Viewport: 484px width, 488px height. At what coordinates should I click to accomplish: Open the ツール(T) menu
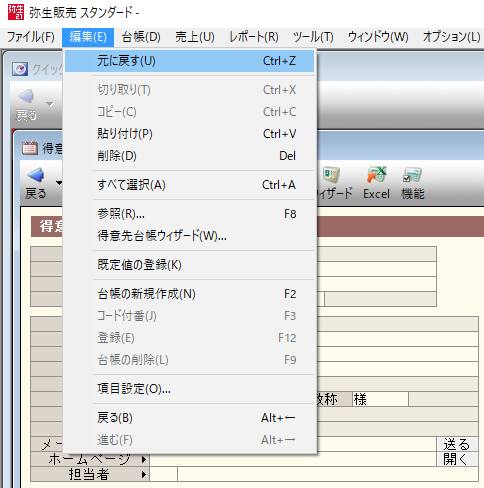(x=313, y=37)
